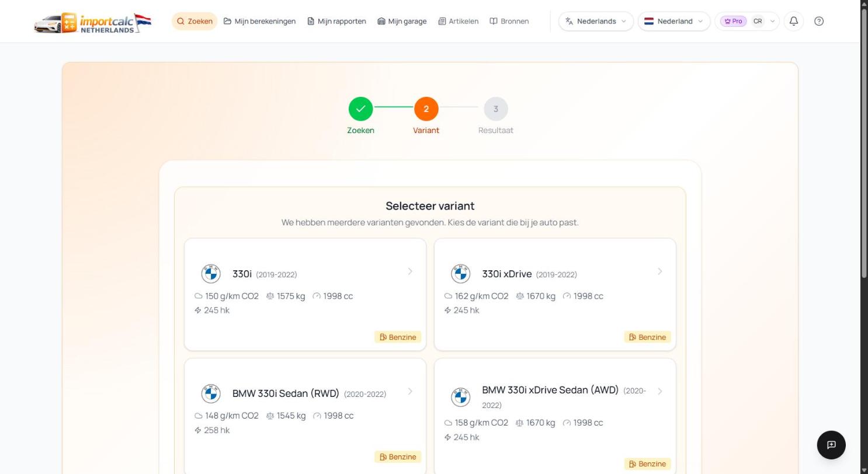868x474 pixels.
Task: Click Benzine tag on 330i card
Action: pos(398,337)
